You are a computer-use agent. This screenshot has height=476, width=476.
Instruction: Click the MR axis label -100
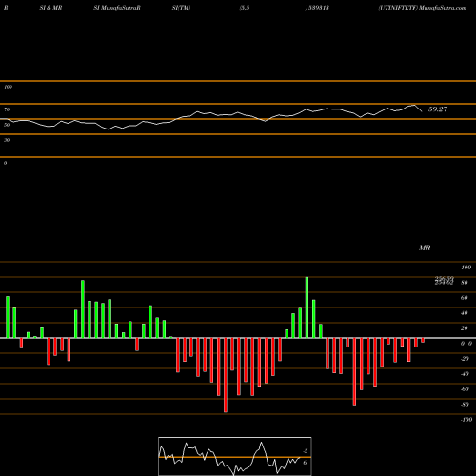466,420
